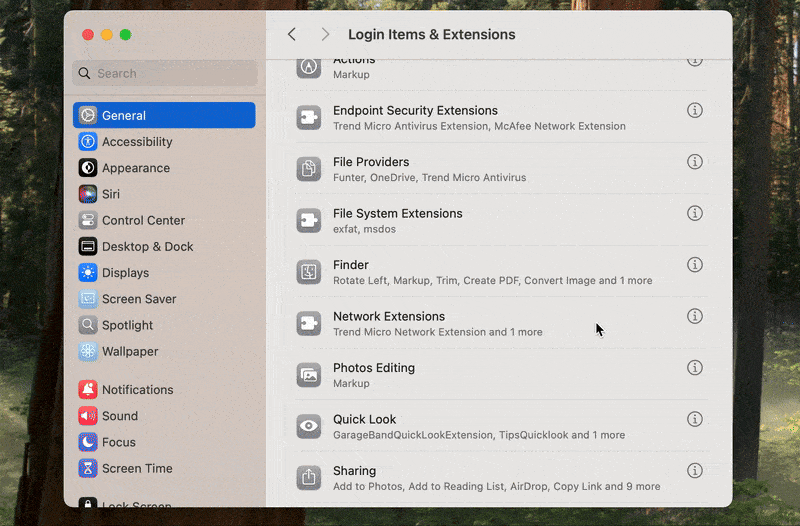Click the File Providers document icon
Screen dimensions: 800x526
[x=309, y=169]
